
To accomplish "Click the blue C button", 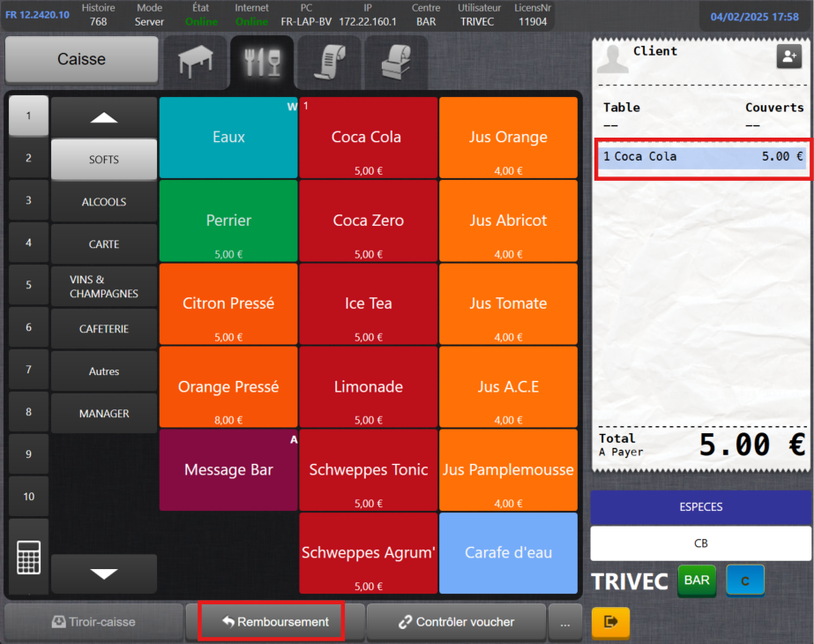I will (x=744, y=580).
